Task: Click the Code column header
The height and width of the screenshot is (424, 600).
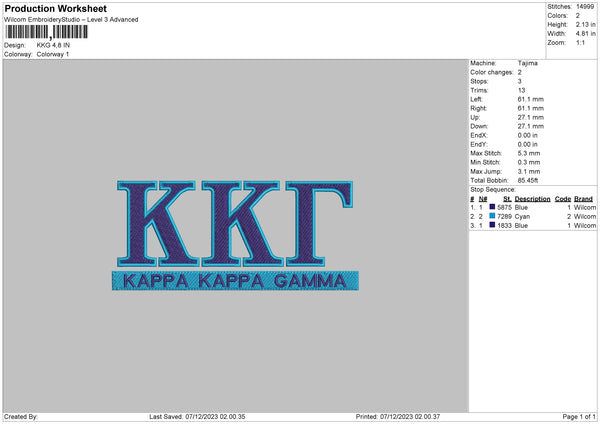Action: (x=562, y=199)
